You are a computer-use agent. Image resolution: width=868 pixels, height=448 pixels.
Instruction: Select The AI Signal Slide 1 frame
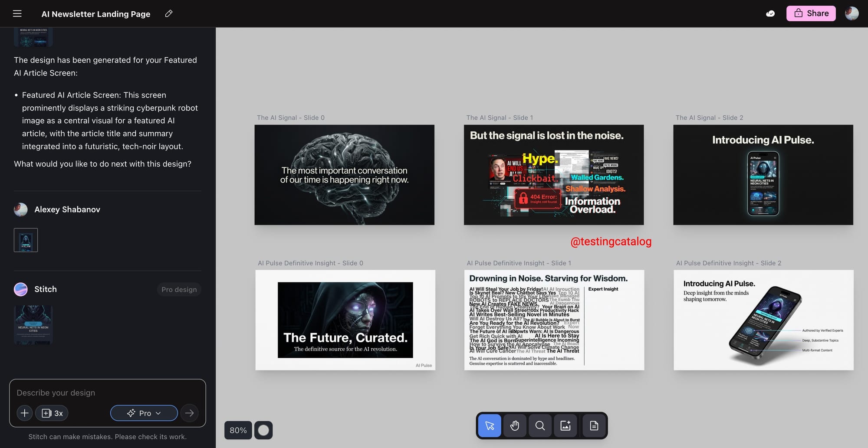pyautogui.click(x=553, y=175)
